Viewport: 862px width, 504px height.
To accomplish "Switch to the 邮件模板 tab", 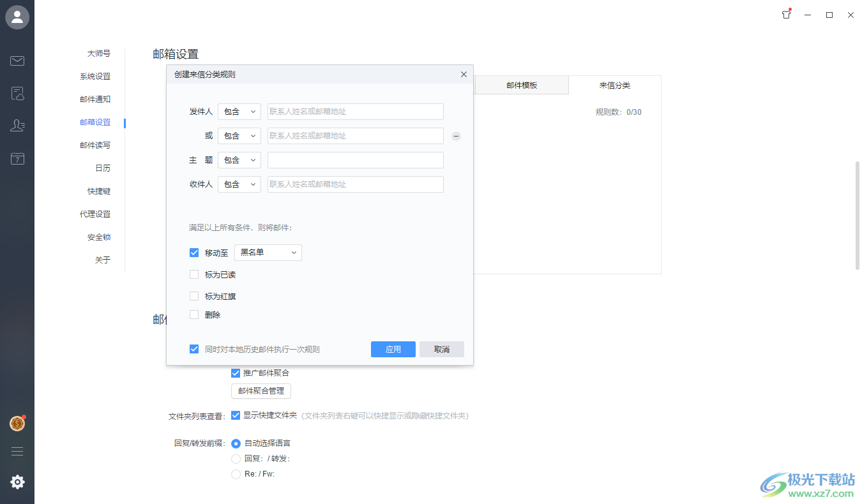I will 522,85.
